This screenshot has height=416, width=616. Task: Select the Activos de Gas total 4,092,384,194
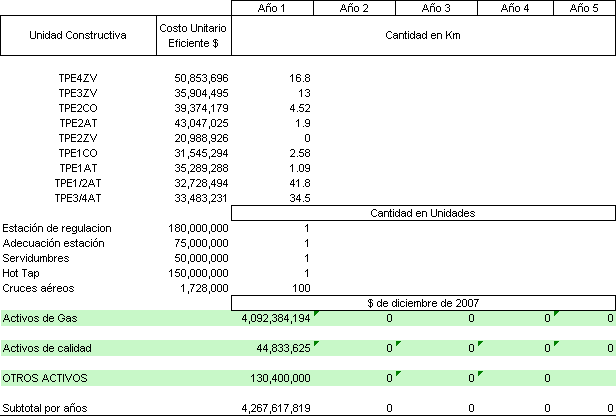276,318
